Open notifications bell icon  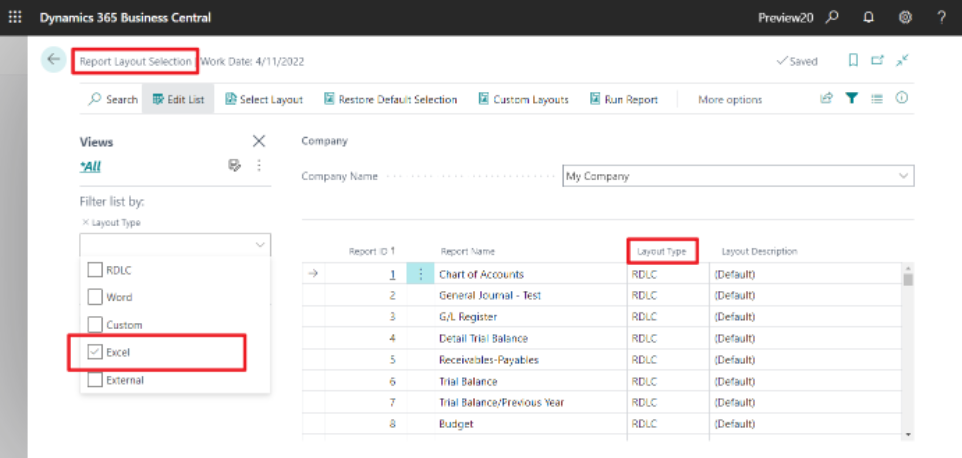coord(868,17)
